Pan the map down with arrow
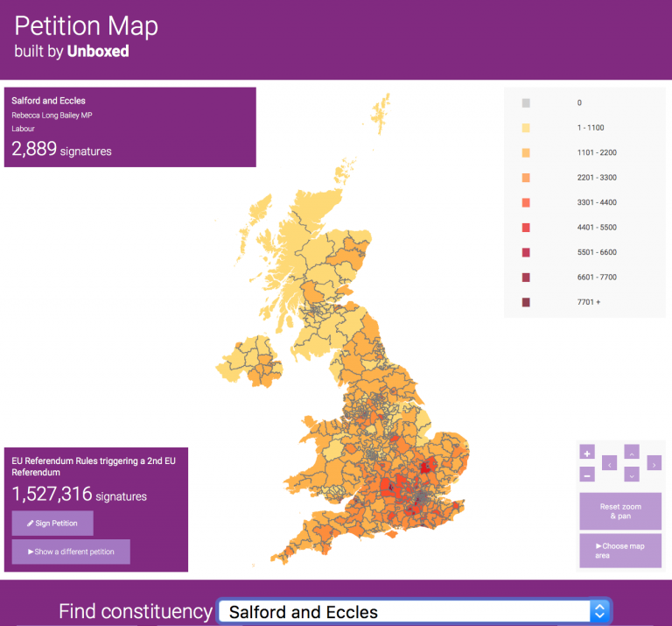The image size is (672, 626). click(632, 475)
